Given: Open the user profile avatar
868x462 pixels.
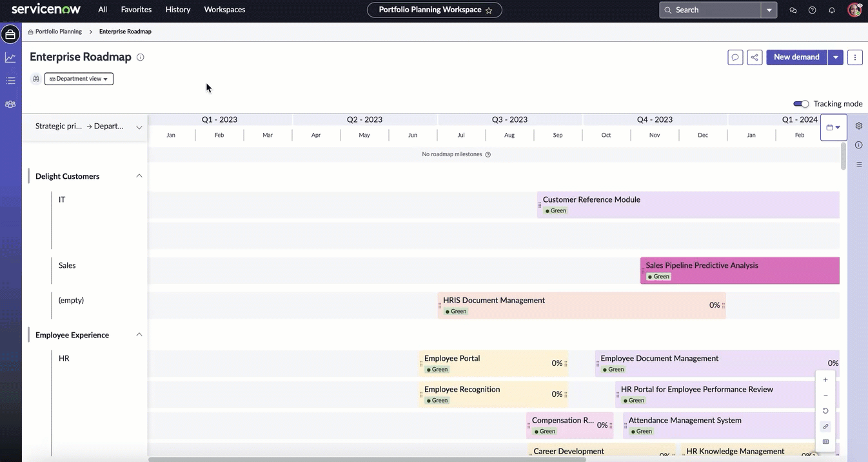Looking at the screenshot, I should (854, 10).
